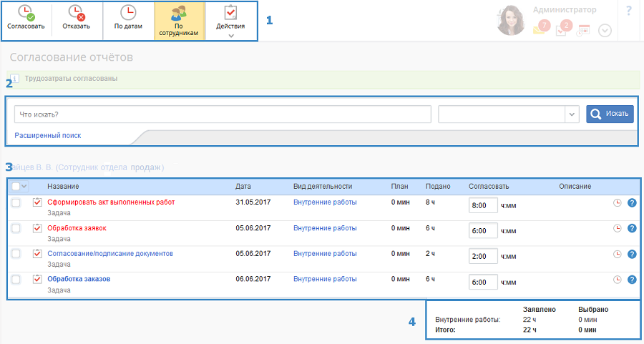Open the search filter combo box dropdown
644x344 pixels.
click(572, 114)
